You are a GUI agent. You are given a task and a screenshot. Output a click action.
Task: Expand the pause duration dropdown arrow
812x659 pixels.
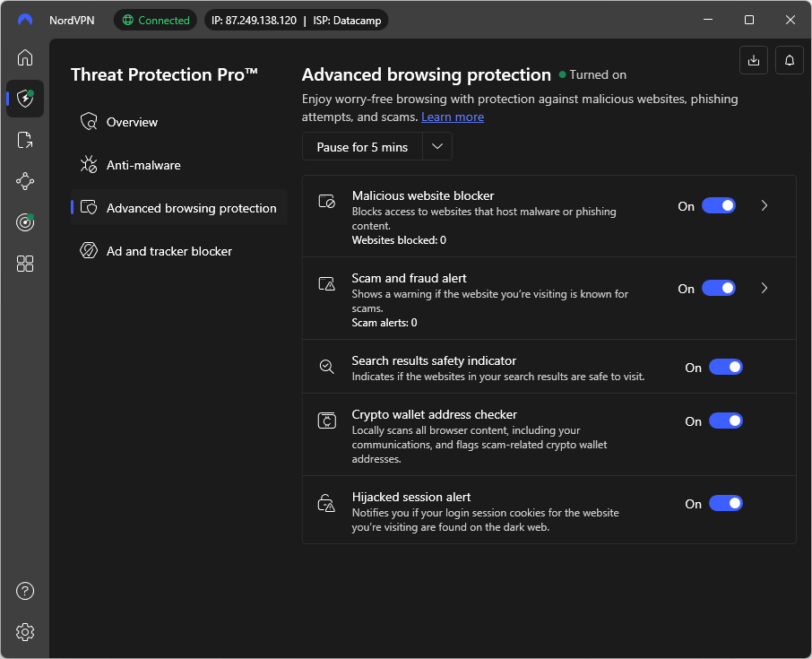tap(437, 147)
